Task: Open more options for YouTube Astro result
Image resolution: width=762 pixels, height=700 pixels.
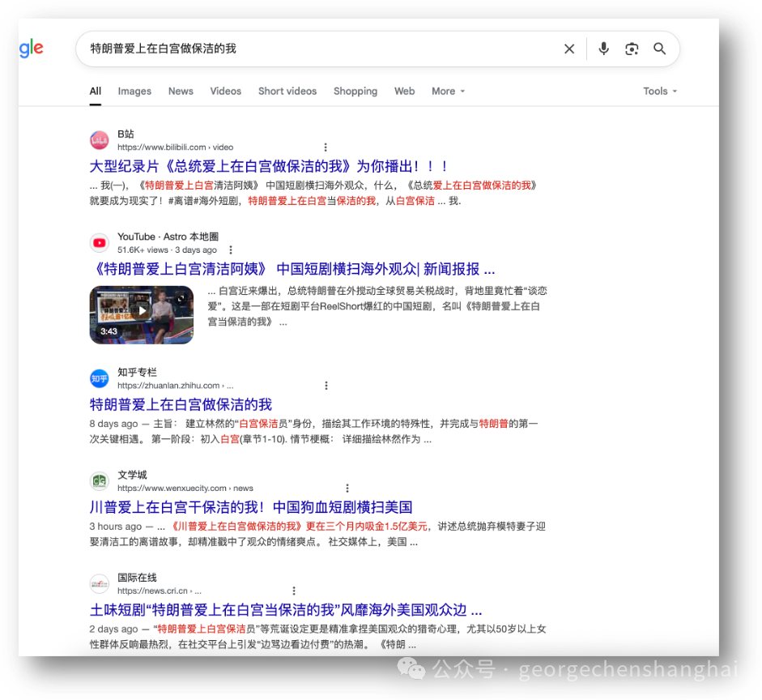Action: click(x=231, y=250)
